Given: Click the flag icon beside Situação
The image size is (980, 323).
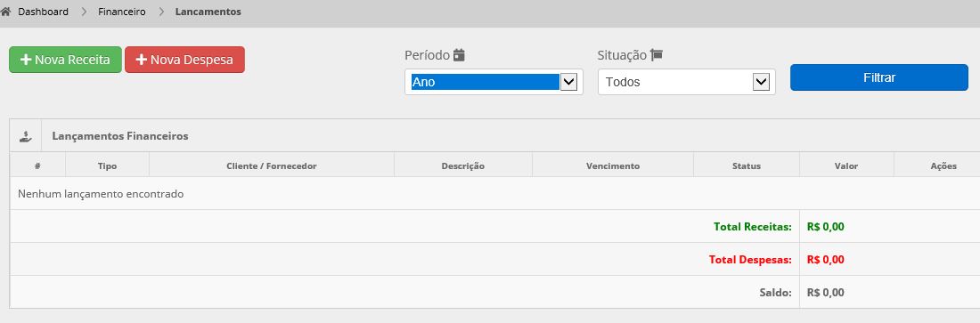Looking at the screenshot, I should 657,55.
